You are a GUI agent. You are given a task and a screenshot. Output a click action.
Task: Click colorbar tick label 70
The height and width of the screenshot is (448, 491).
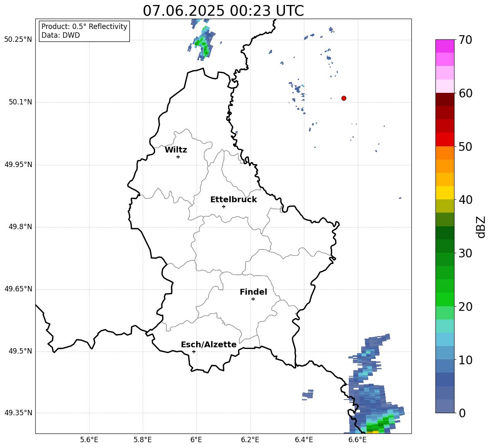click(465, 40)
